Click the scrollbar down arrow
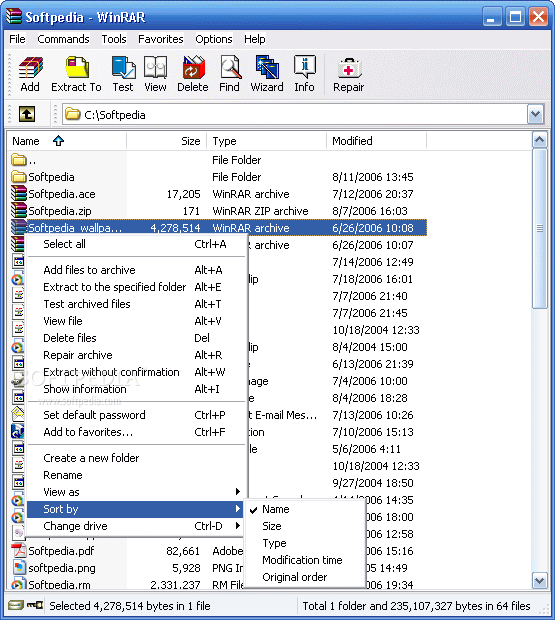 (x=540, y=580)
